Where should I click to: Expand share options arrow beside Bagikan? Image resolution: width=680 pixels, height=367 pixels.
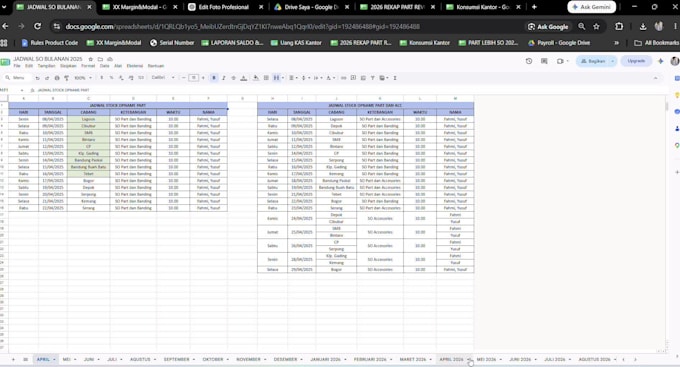[612, 61]
